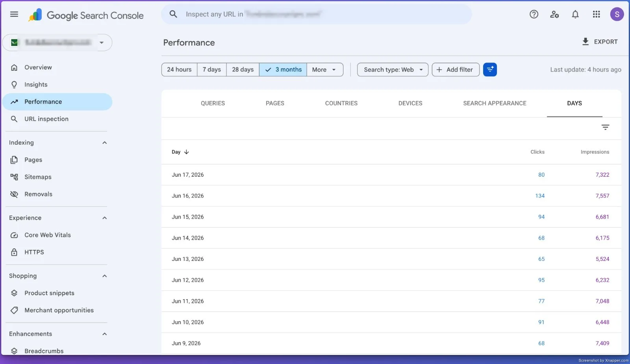Image resolution: width=630 pixels, height=364 pixels.
Task: Click the Add filter button
Action: coord(456,70)
